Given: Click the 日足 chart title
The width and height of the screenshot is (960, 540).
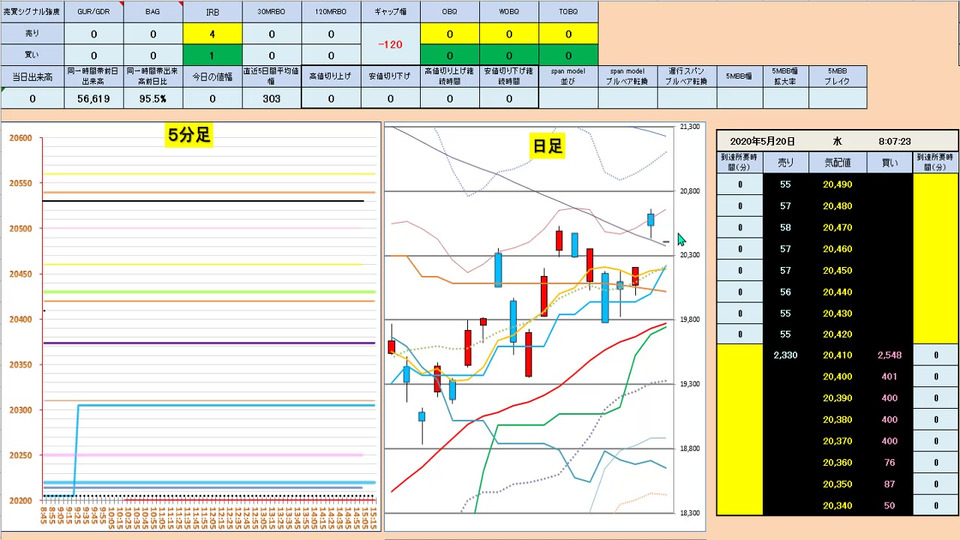Looking at the screenshot, I should coord(547,146).
